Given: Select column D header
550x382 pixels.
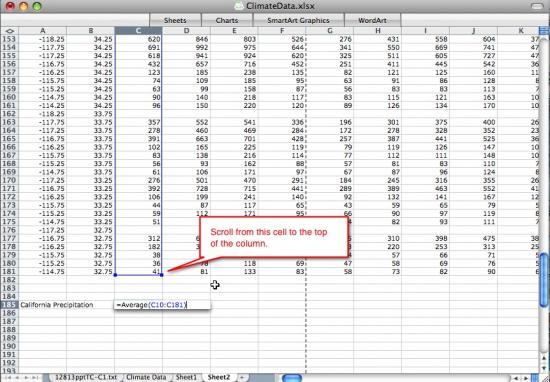Looking at the screenshot, I should click(186, 31).
